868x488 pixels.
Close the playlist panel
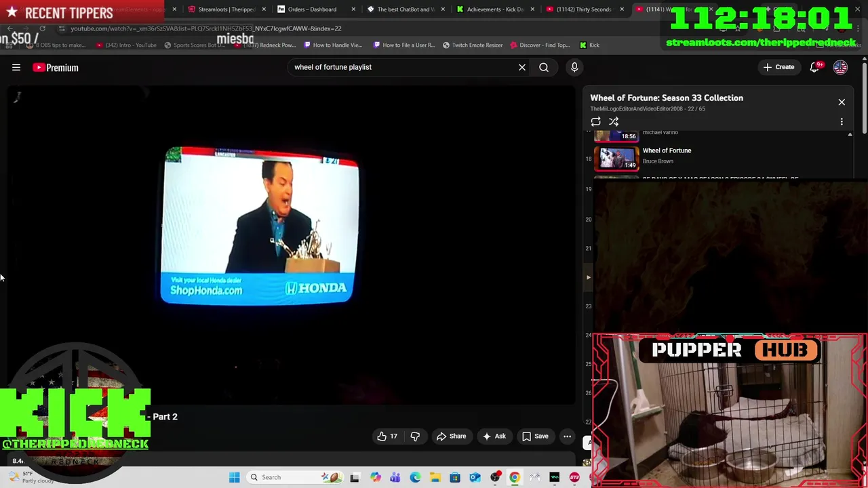coord(842,102)
